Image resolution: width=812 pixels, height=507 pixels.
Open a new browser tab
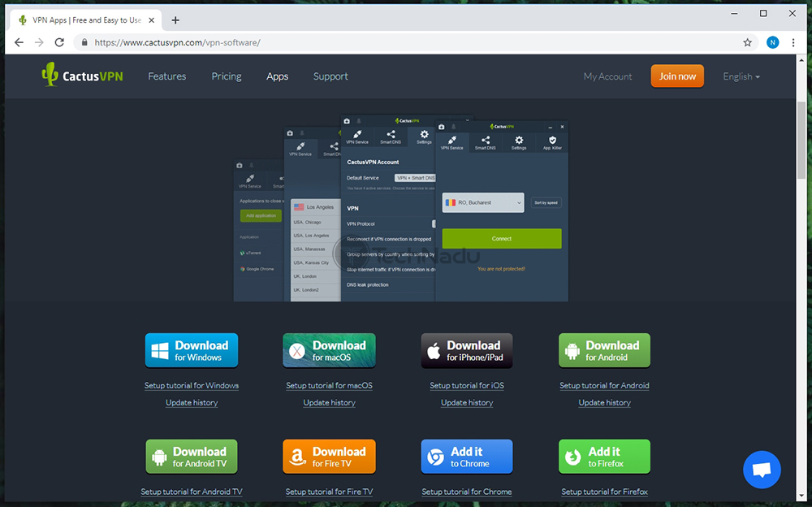(175, 20)
